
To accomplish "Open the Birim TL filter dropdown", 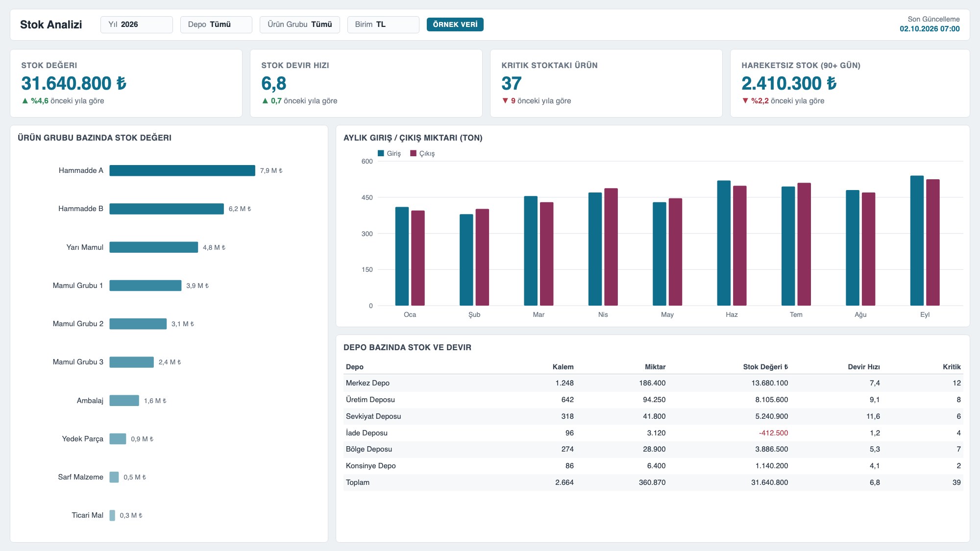I will click(383, 24).
